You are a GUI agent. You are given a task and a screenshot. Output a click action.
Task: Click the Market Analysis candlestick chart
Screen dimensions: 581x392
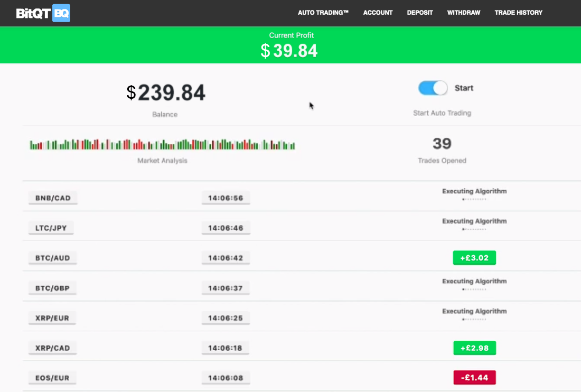(x=162, y=144)
